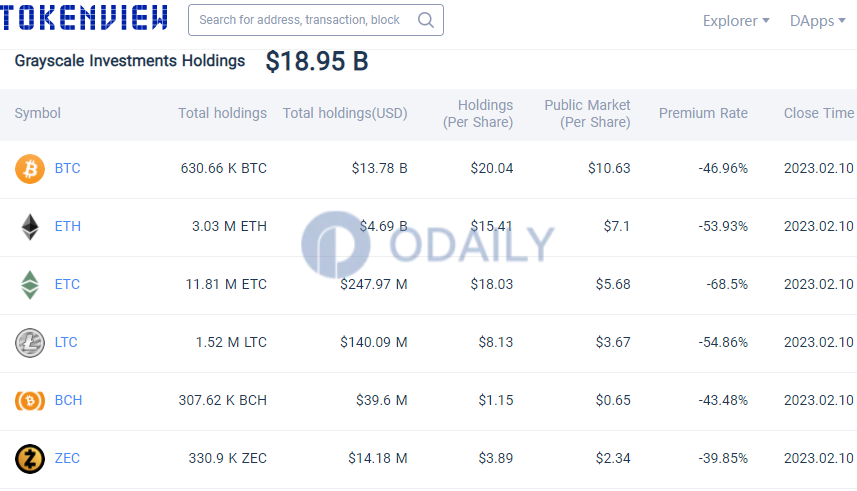Select the -46.96% premium rate cell

(723, 168)
